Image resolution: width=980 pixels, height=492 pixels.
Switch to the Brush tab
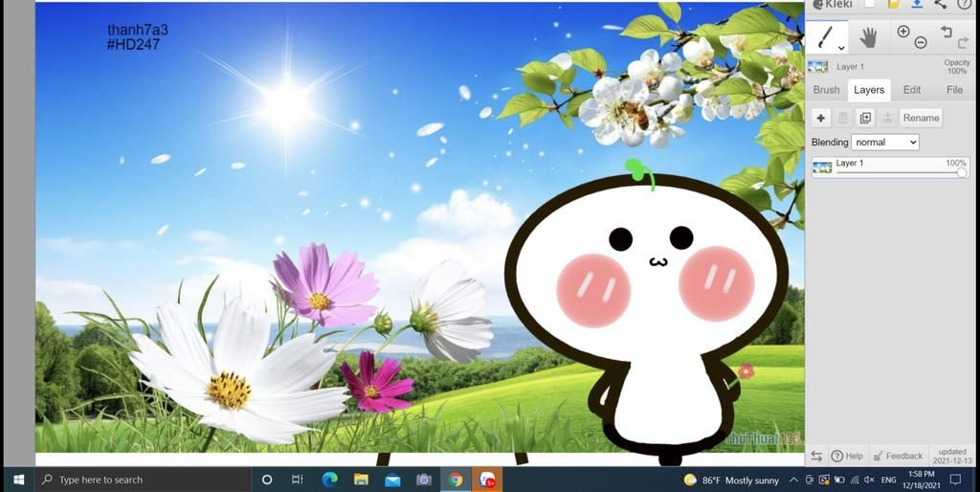coord(826,90)
